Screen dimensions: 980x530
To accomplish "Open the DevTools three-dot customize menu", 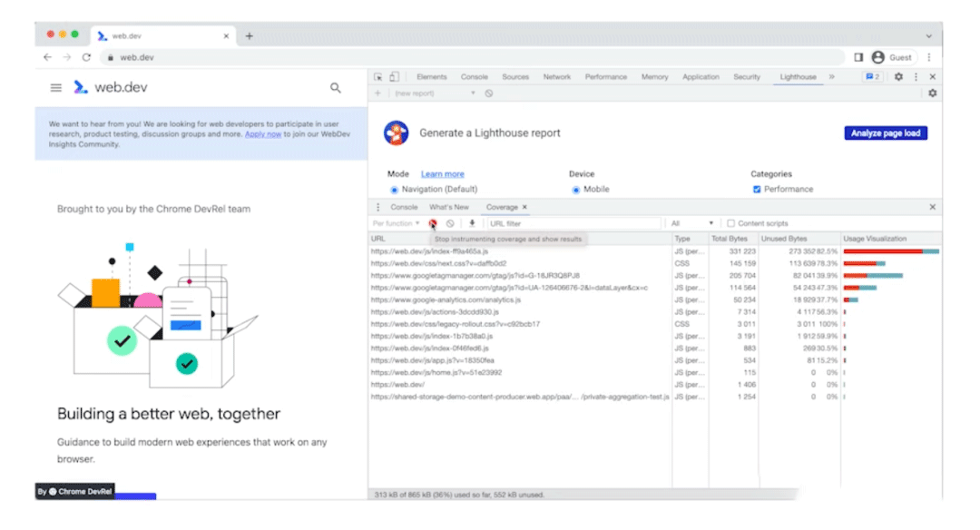I will coord(916,77).
